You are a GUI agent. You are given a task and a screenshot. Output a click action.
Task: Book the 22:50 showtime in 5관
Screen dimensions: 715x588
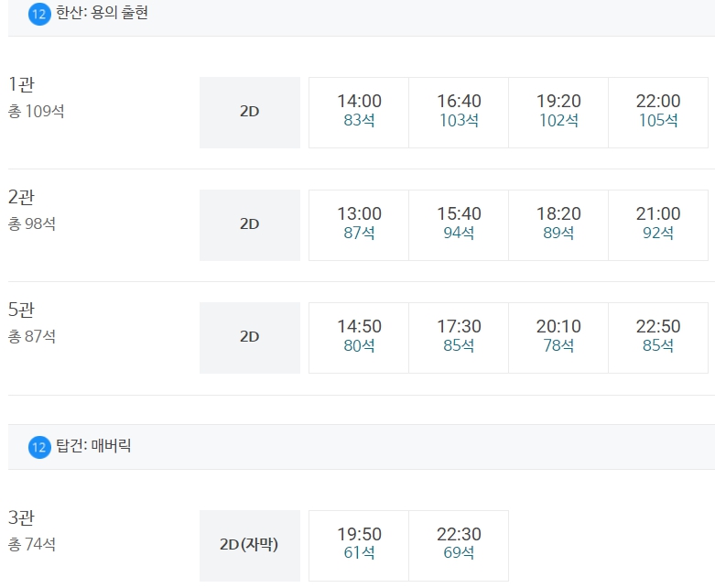(658, 338)
